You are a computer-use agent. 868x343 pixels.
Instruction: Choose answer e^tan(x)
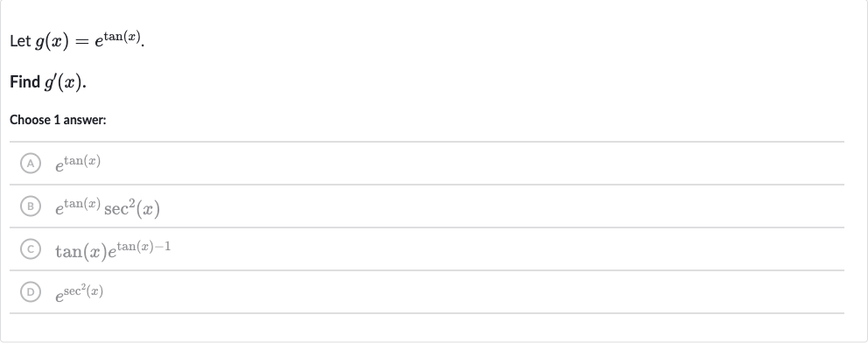pos(78,164)
